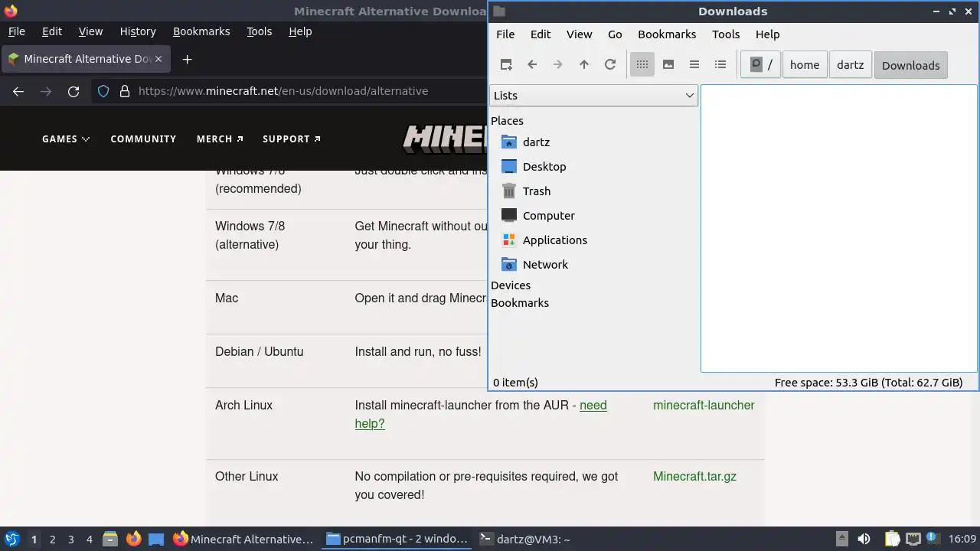The height and width of the screenshot is (551, 980).
Task: Switch to pcmanfm-qt taskbar entry
Action: (397, 540)
